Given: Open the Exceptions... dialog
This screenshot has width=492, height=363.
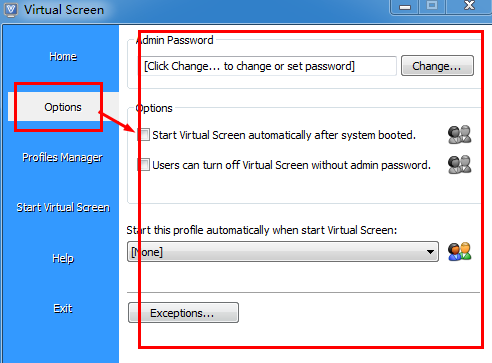Looking at the screenshot, I should (183, 313).
